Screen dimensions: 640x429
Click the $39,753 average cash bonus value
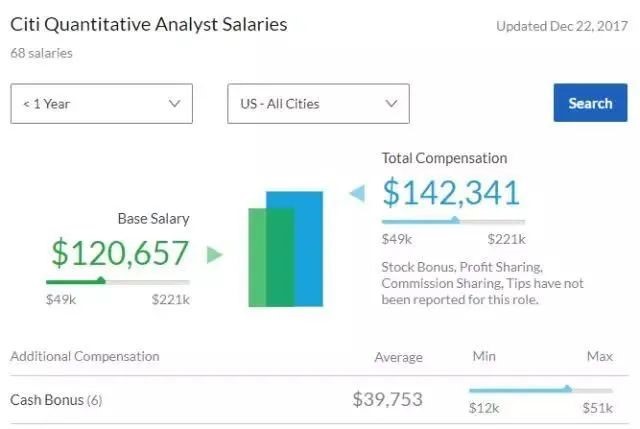pos(387,400)
